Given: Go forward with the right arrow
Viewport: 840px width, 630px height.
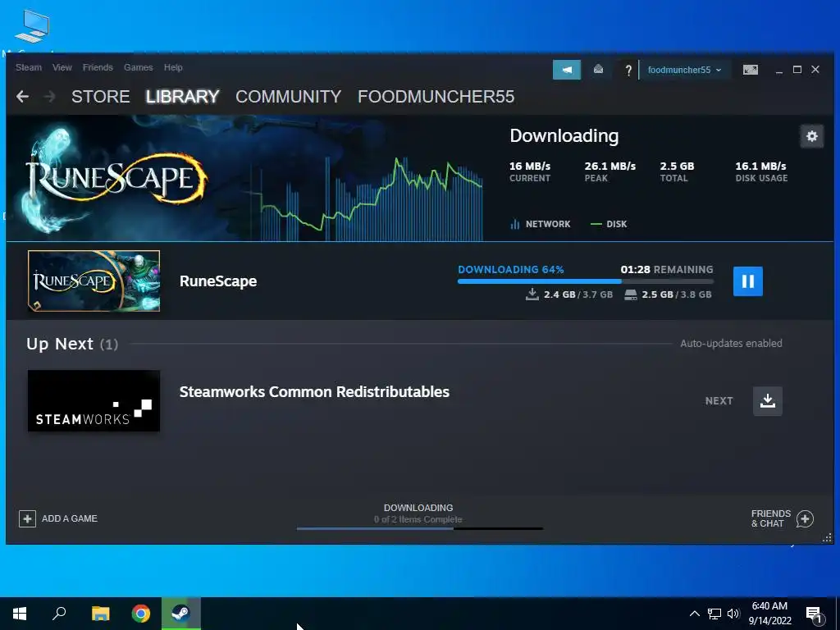Looking at the screenshot, I should [x=49, y=97].
